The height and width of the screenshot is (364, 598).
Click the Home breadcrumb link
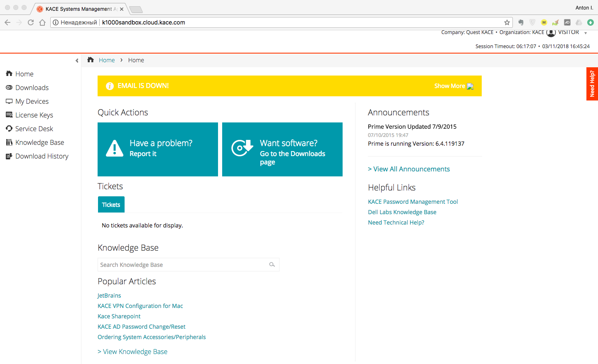point(107,60)
